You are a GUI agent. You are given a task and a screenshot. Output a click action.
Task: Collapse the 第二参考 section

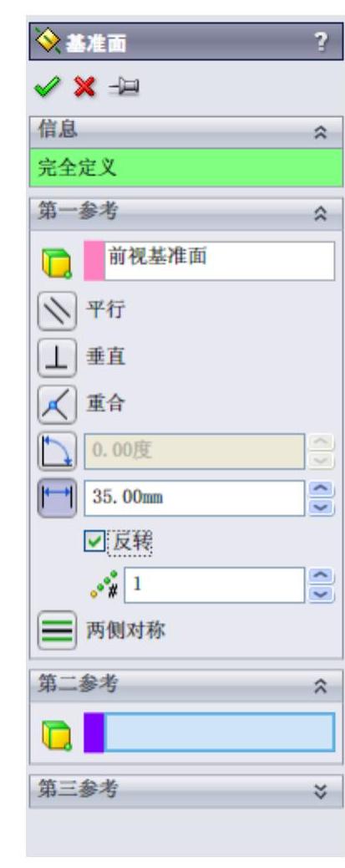(319, 688)
